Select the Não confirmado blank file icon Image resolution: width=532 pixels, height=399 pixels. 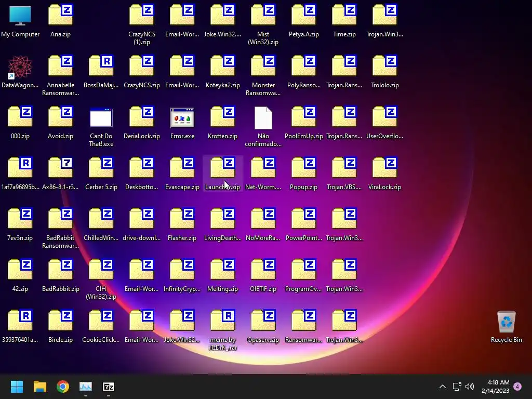pos(263,118)
